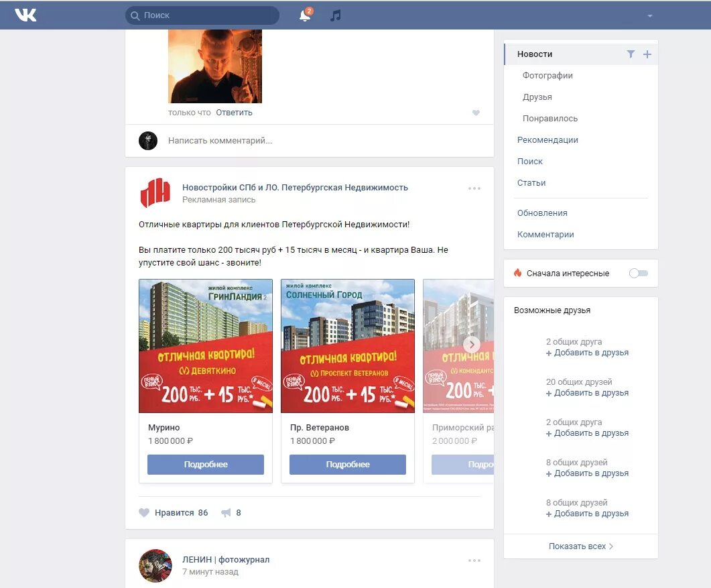Open notifications bell with badge
The width and height of the screenshot is (711, 588).
coord(306,15)
